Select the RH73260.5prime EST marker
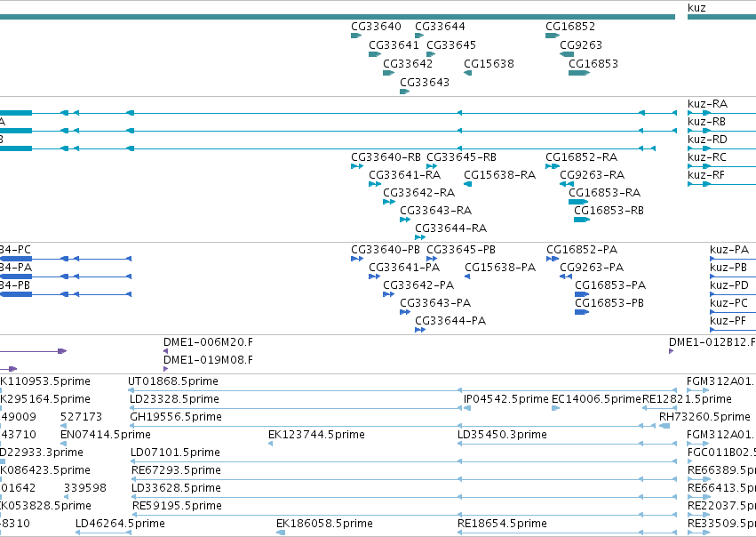 (x=664, y=426)
